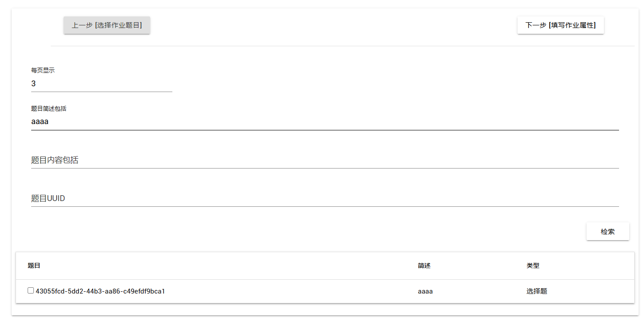Select the UUID text 43055fcd-5dd2-44b3-aa86-c49efdf9bca1
The image size is (644, 326).
pos(100,291)
